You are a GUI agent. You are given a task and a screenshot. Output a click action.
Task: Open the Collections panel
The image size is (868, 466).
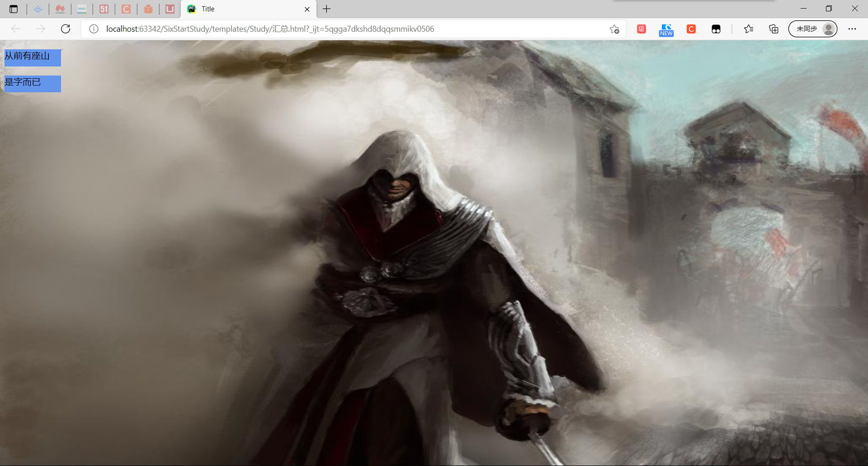coord(774,29)
